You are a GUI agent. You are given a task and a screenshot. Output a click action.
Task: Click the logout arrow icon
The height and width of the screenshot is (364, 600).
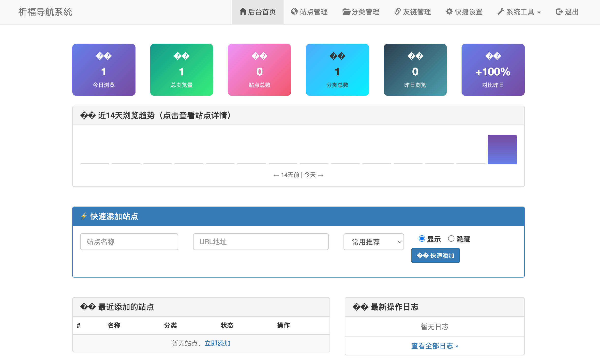coord(559,12)
